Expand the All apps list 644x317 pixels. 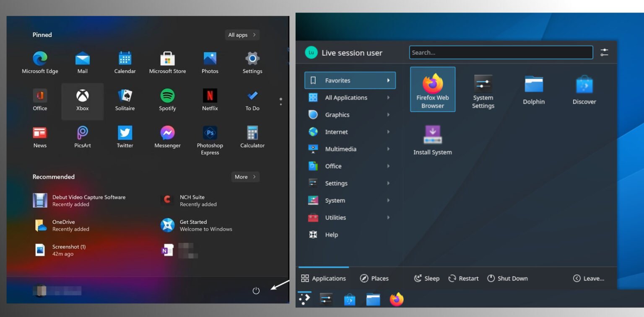tap(242, 35)
